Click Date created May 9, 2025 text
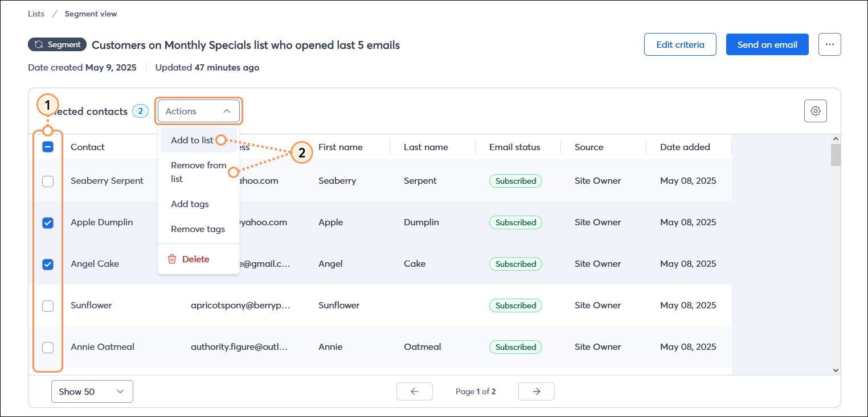Screen dimensions: 868x417 pyautogui.click(x=82, y=68)
